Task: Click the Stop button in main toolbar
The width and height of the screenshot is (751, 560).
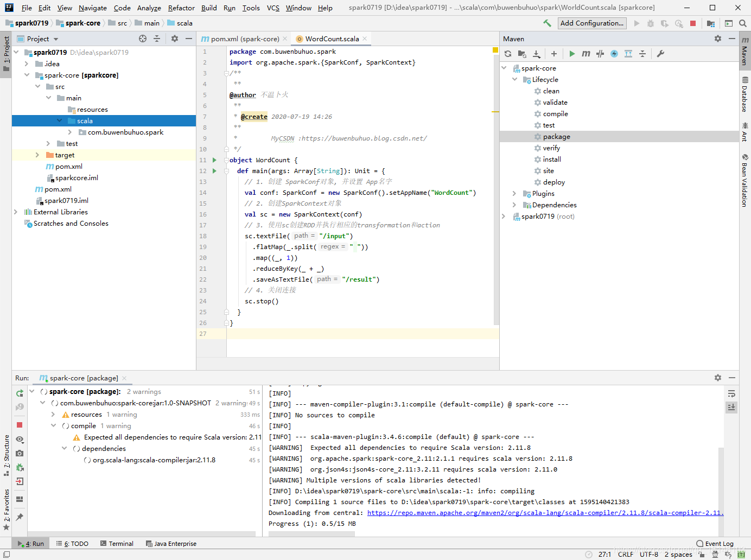Action: [x=693, y=23]
